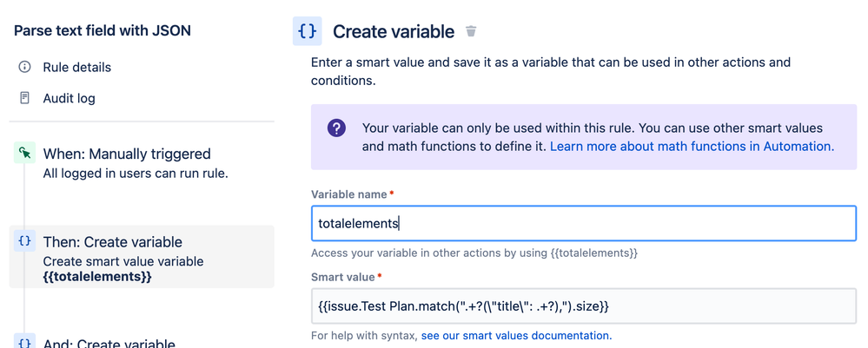Select the Then: Create variable step title
This screenshot has width=868, height=348.
pos(112,242)
